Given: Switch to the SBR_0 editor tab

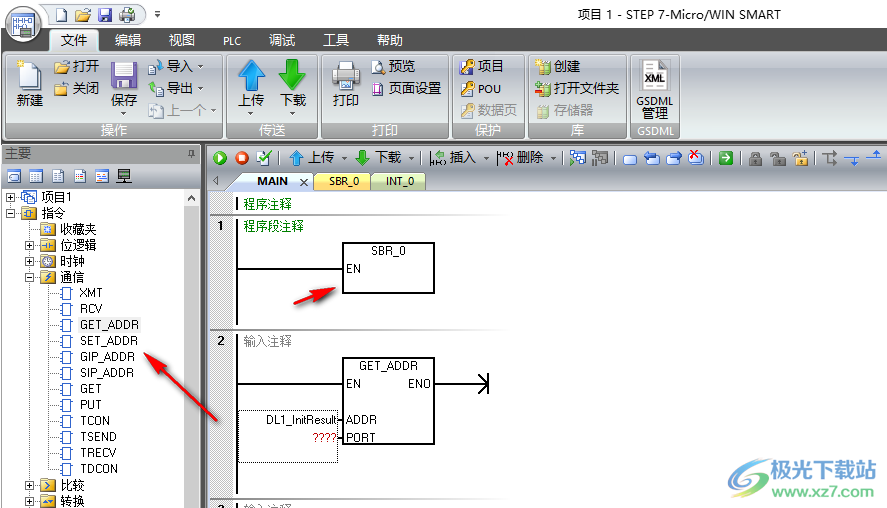Looking at the screenshot, I should pyautogui.click(x=343, y=182).
